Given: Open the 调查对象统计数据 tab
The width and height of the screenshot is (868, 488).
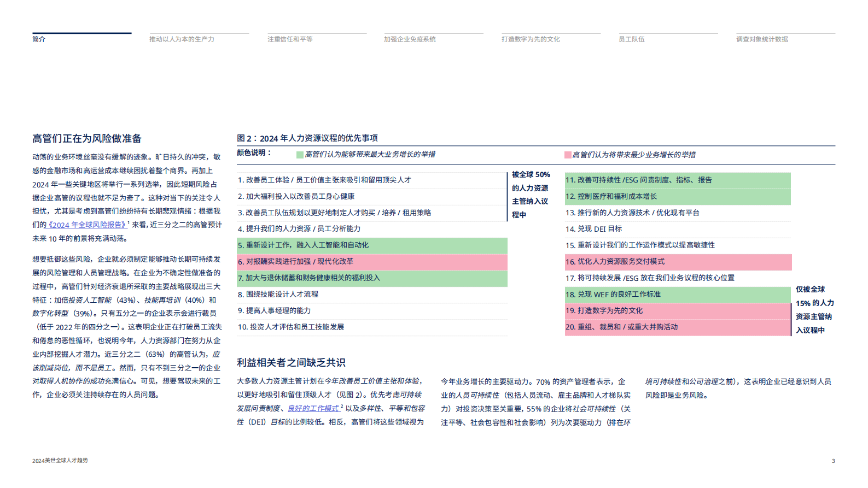Looking at the screenshot, I should (x=762, y=39).
